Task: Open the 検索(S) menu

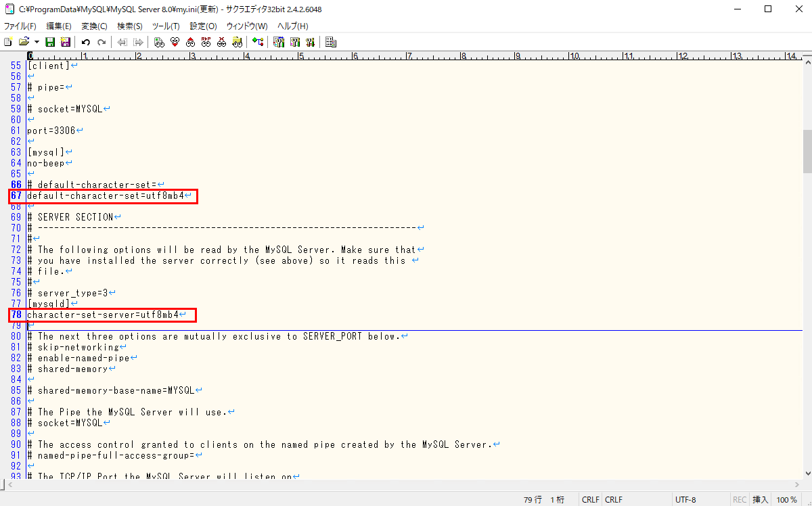Action: click(130, 26)
